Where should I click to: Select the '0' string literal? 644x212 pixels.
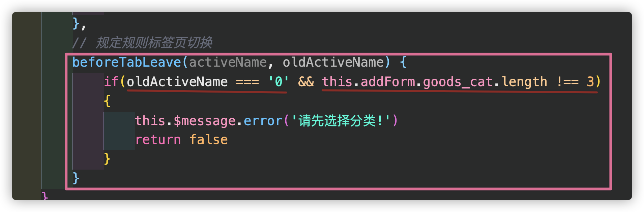(x=279, y=82)
